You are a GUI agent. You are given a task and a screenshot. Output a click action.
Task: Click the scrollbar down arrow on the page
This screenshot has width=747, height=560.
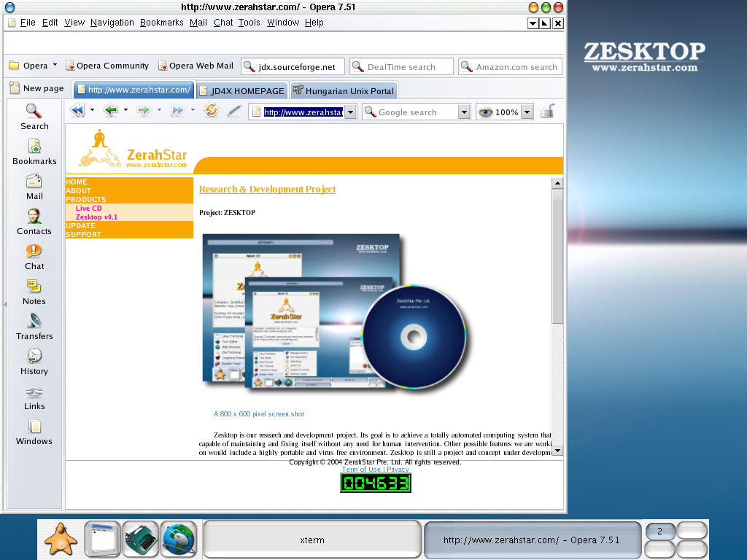(557, 450)
